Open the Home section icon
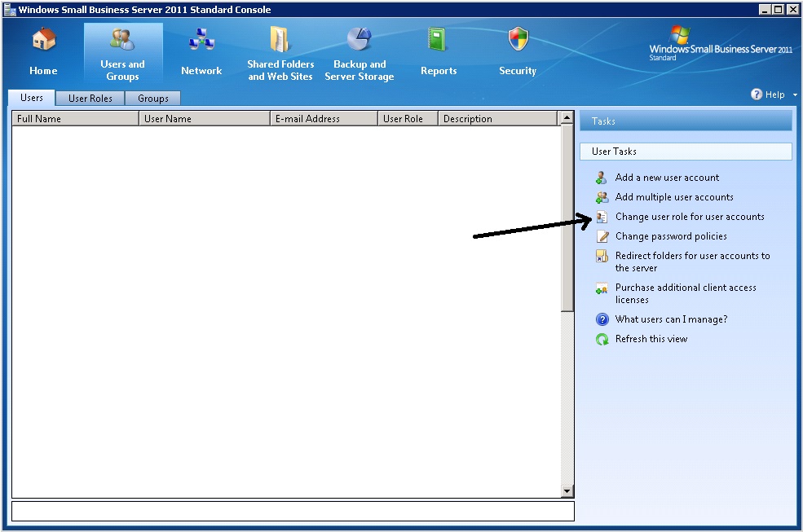This screenshot has width=803, height=532. click(43, 39)
